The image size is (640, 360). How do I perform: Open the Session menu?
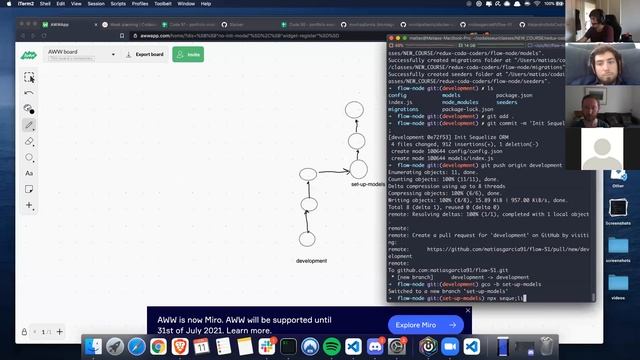(96, 4)
